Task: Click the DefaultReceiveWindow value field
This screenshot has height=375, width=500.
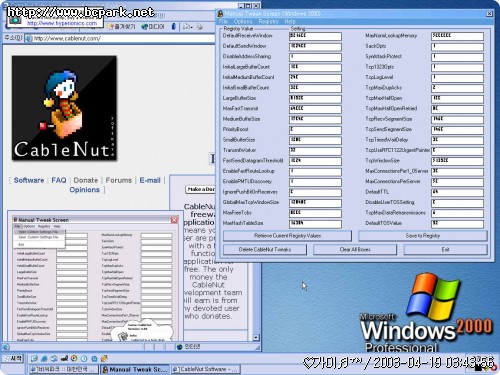Action: [x=315, y=36]
